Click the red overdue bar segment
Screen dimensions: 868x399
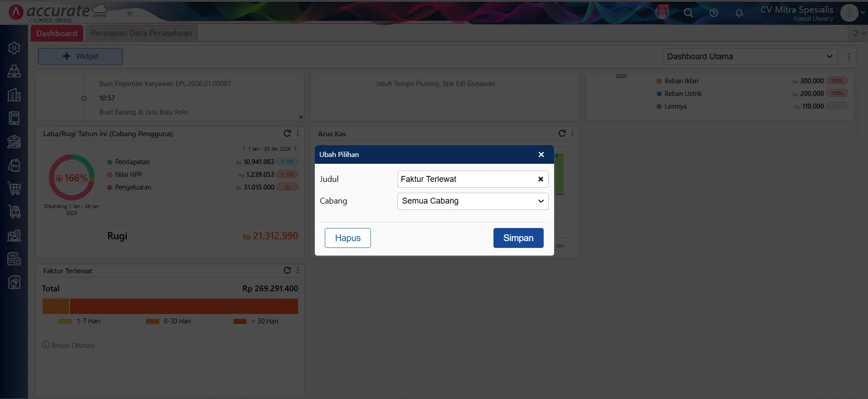184,306
